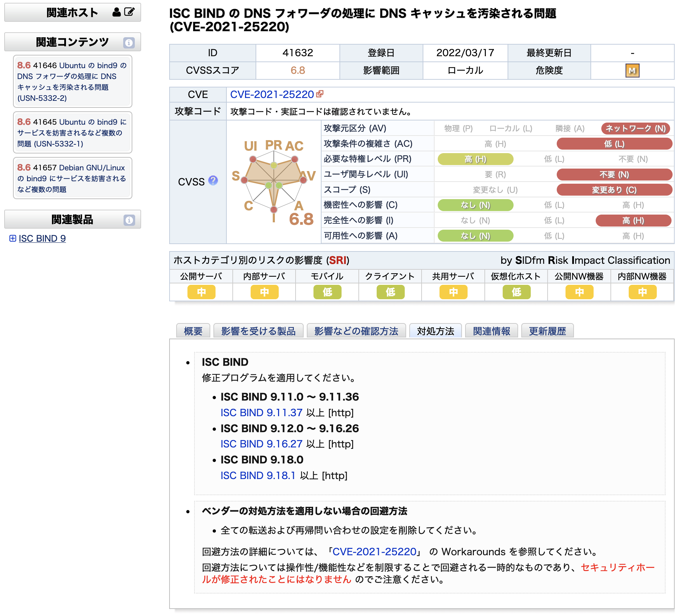The image size is (681, 616).
Task: Click the ローカル (L) attack vector option
Action: [x=511, y=129]
